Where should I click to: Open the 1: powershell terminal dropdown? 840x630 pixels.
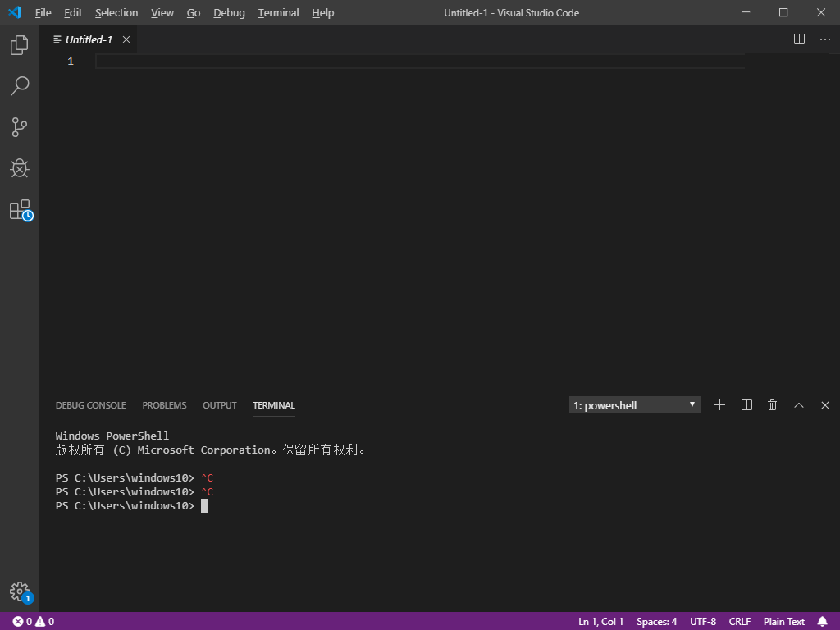pyautogui.click(x=634, y=404)
